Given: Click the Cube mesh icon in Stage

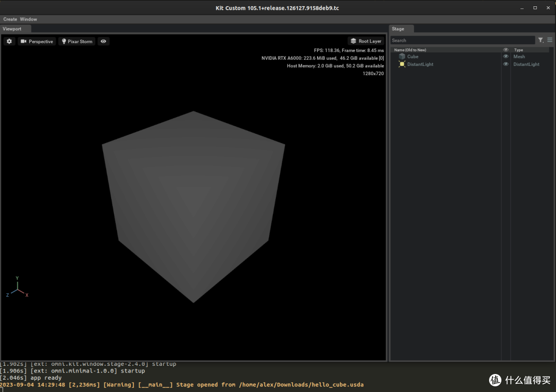Looking at the screenshot, I should tap(402, 57).
